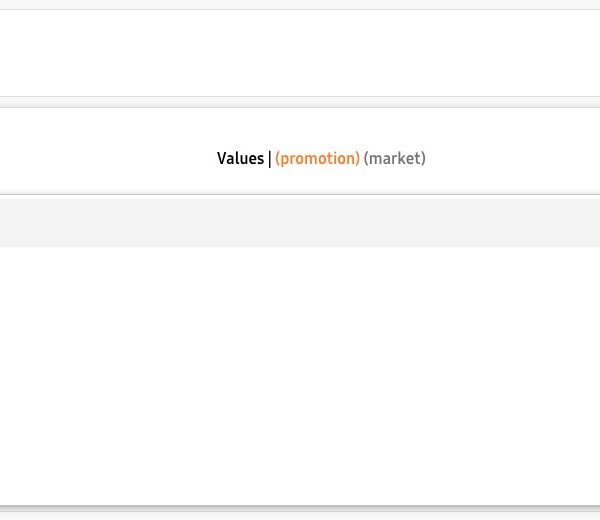Hide the (market) series

[x=394, y=158]
